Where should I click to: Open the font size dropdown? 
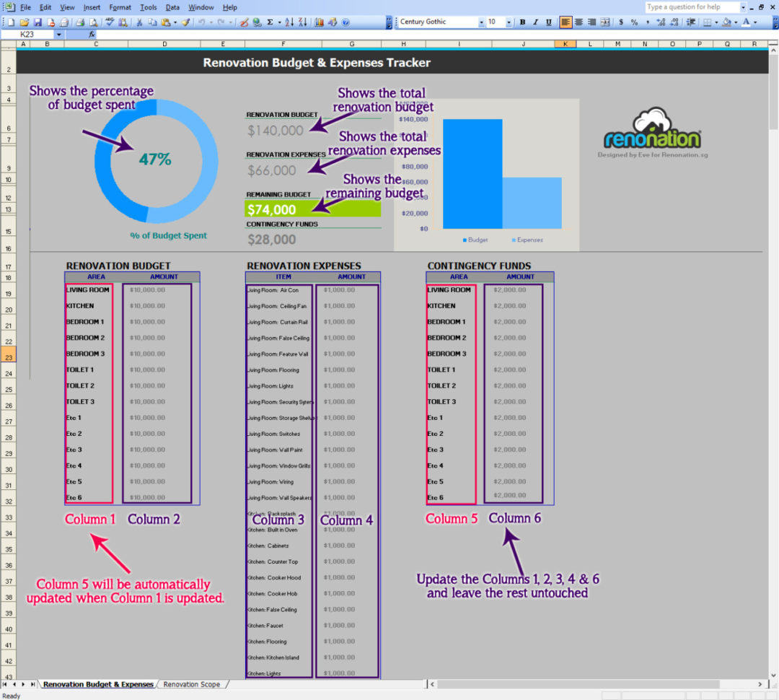point(509,22)
